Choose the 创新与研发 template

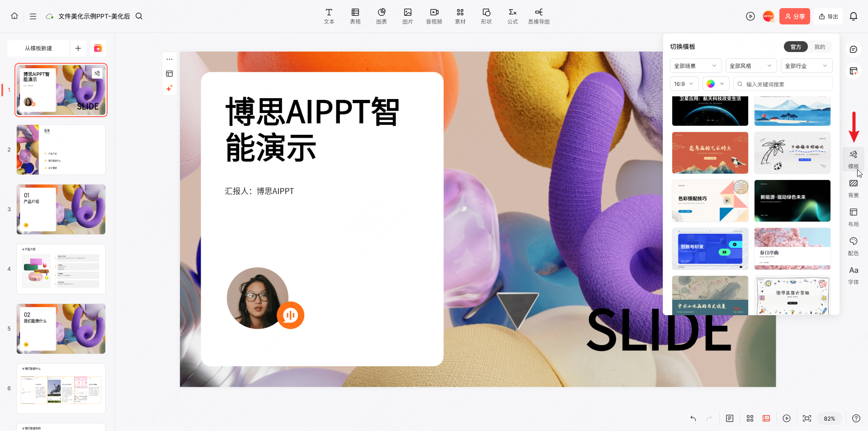710,249
